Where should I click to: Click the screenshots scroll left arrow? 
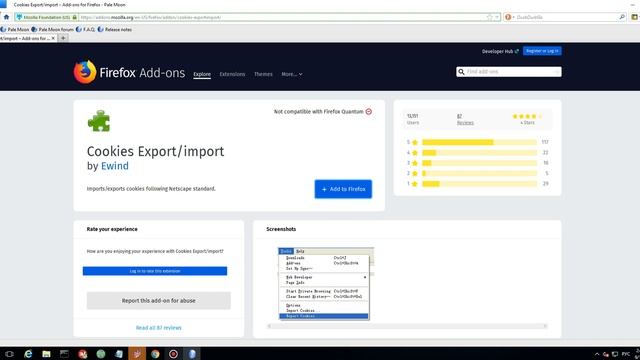(x=269, y=326)
